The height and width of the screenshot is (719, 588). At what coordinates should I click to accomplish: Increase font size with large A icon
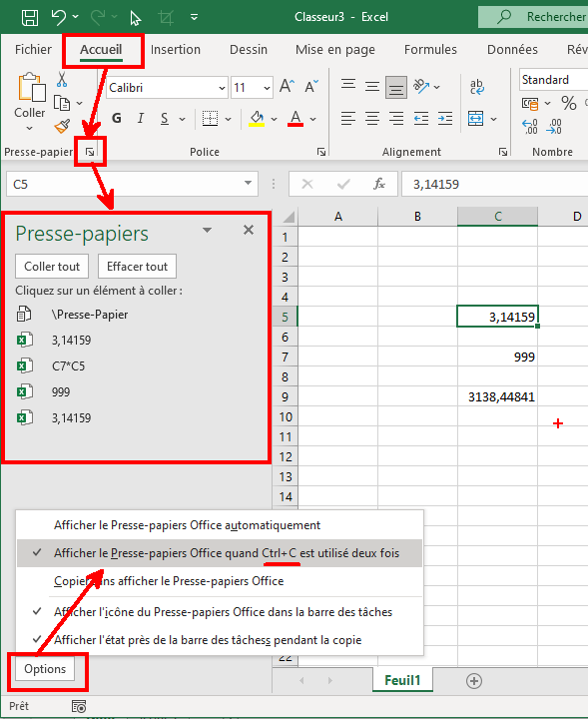(287, 86)
